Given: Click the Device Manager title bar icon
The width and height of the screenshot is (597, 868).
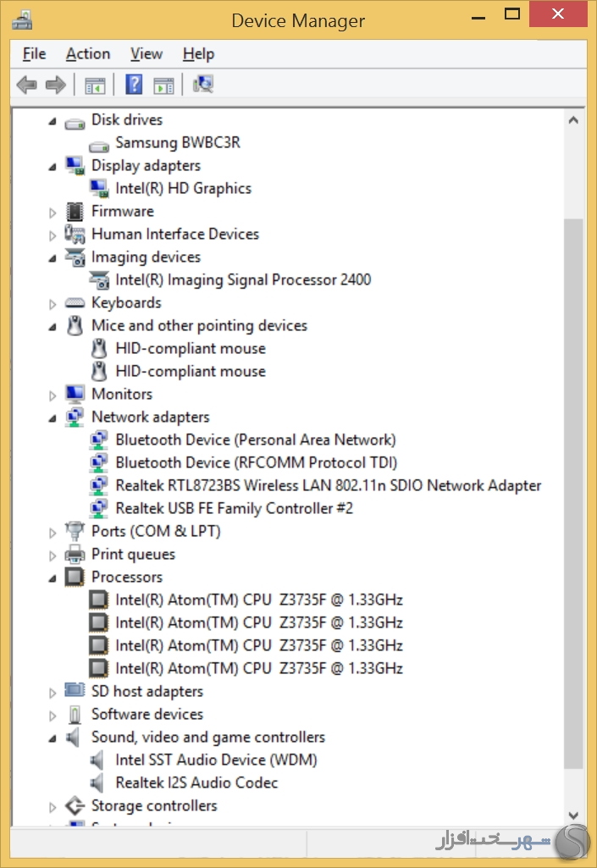Looking at the screenshot, I should pyautogui.click(x=22, y=20).
